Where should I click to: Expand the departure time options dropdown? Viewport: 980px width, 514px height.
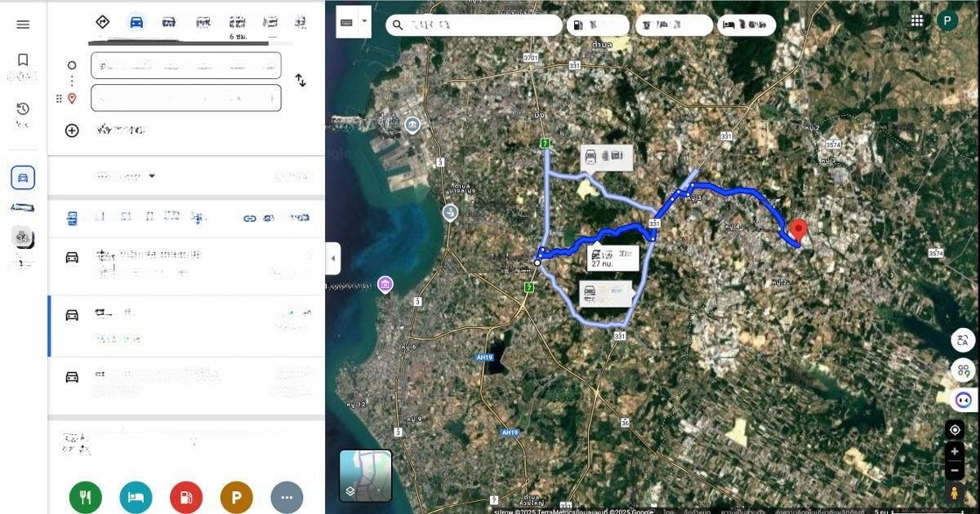pos(151,176)
